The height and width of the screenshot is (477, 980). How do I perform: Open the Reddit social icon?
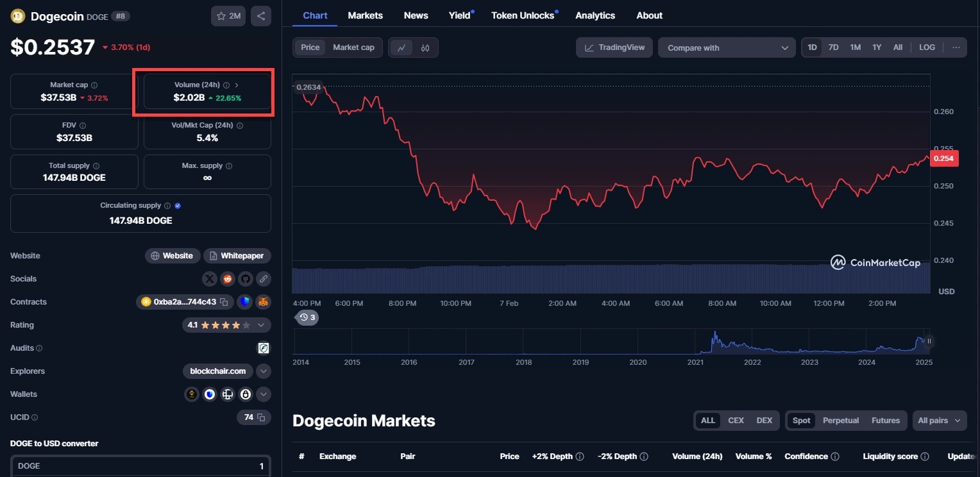click(x=228, y=279)
